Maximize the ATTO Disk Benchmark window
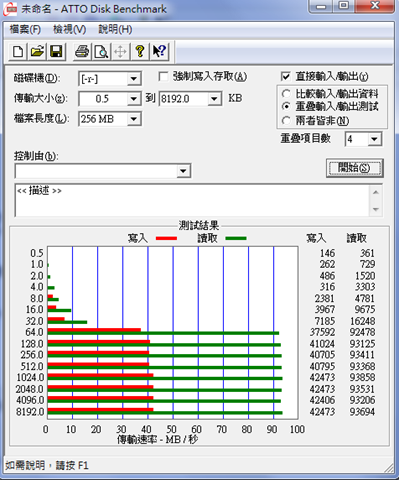The height and width of the screenshot is (480, 399). pos(344,6)
